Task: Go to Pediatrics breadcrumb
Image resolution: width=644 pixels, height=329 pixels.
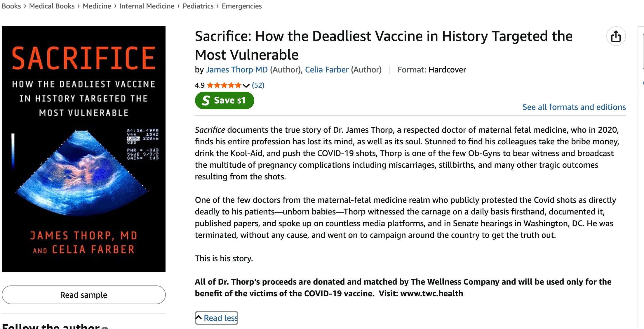Action: coord(198,6)
